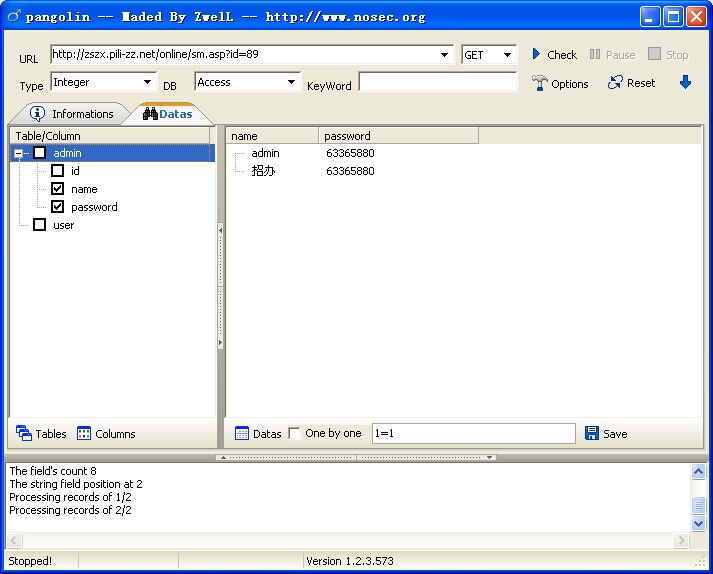Click the Options button label
713x574 pixels.
click(570, 84)
